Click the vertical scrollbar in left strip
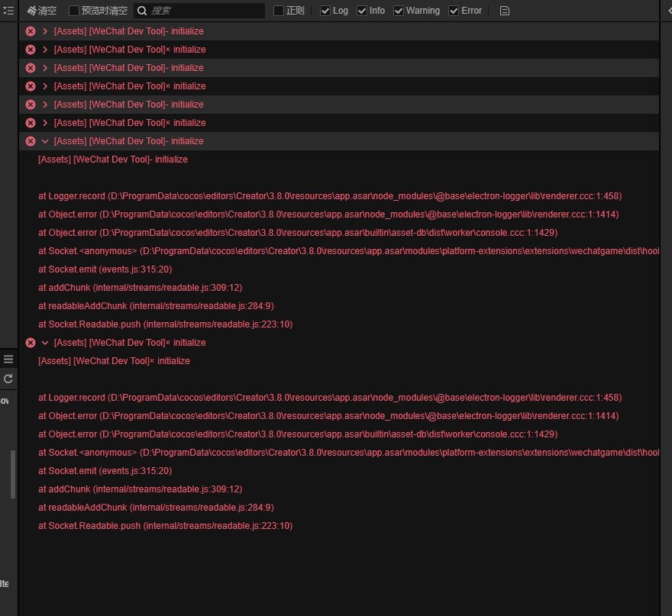The image size is (672, 616). (x=13, y=474)
